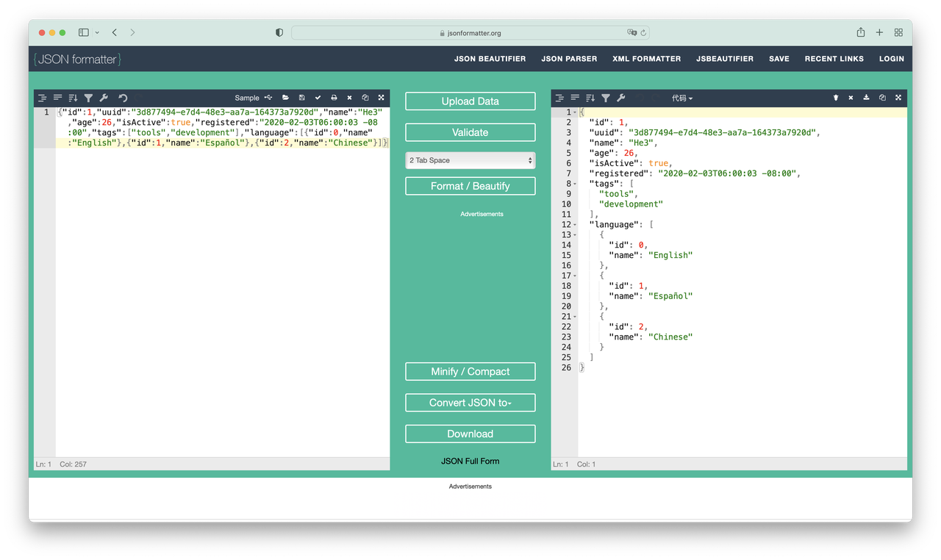Click LOGIN in top navigation

(x=892, y=59)
